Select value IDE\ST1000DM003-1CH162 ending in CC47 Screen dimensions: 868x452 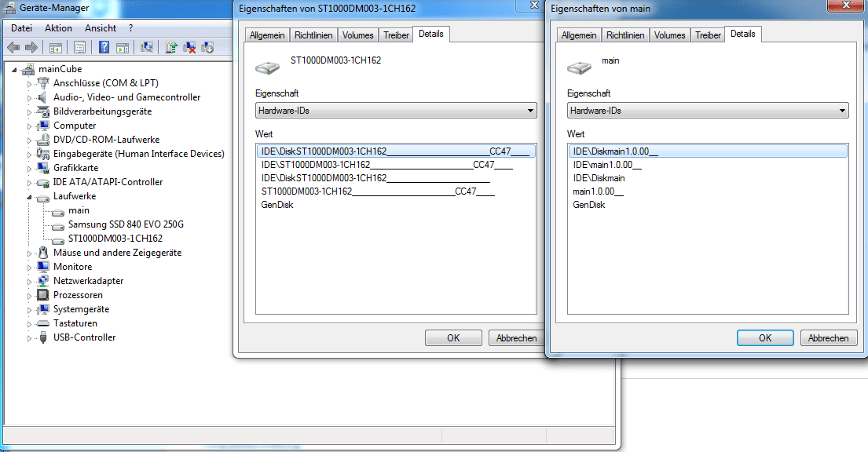(387, 164)
